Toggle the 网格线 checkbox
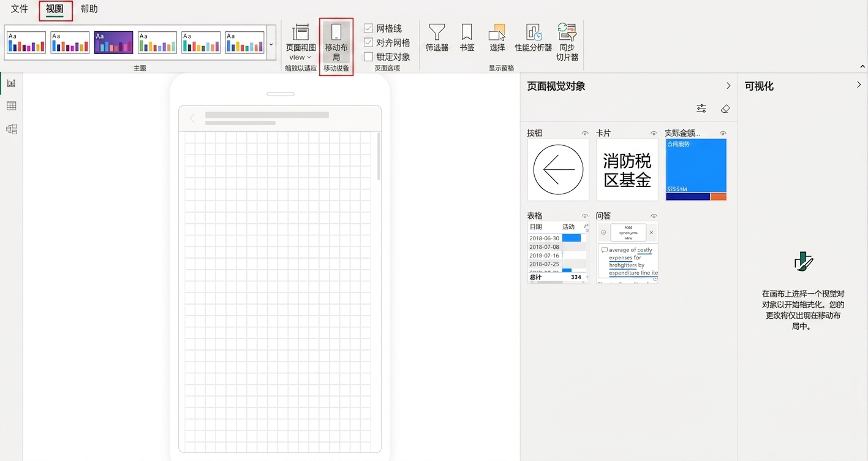The image size is (868, 461). click(x=368, y=28)
